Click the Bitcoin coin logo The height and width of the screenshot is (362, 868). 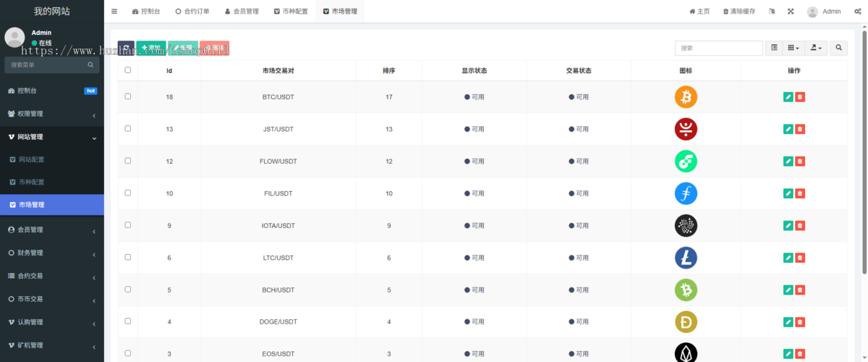(x=686, y=97)
